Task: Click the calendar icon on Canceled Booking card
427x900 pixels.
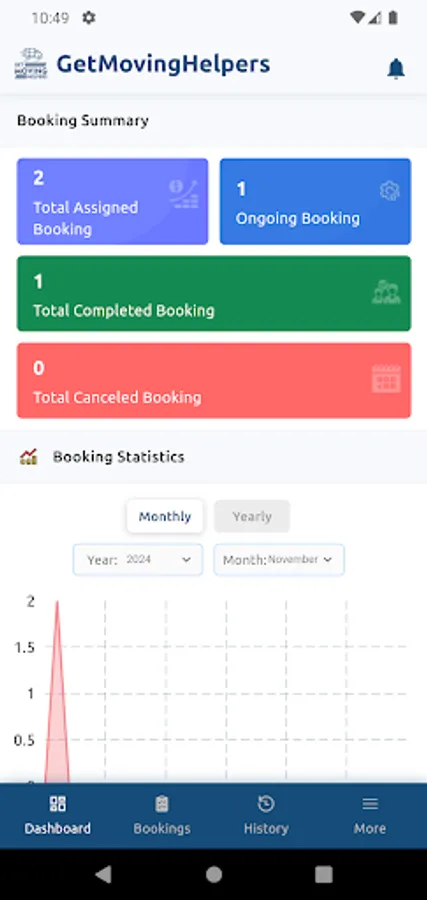Action: coord(386,379)
